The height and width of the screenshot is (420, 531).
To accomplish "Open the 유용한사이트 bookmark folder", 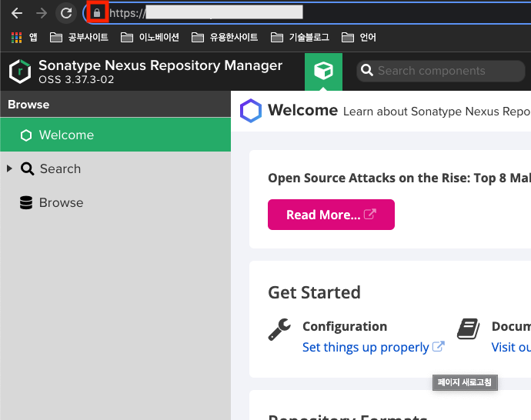I will [225, 37].
